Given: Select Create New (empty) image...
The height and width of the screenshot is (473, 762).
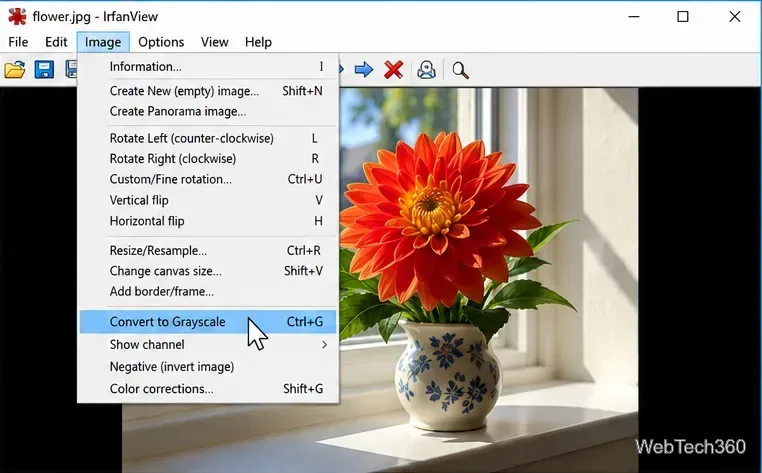Looking at the screenshot, I should tap(208, 91).
